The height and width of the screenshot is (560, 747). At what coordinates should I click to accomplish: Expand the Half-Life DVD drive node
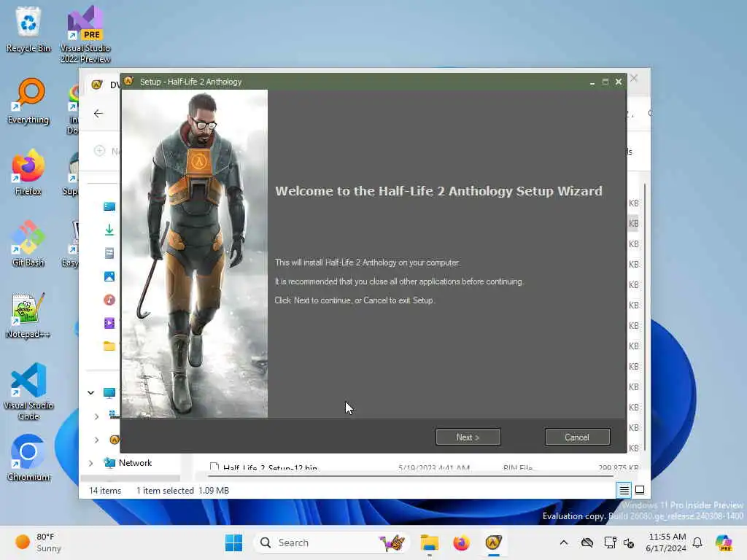[x=96, y=440]
